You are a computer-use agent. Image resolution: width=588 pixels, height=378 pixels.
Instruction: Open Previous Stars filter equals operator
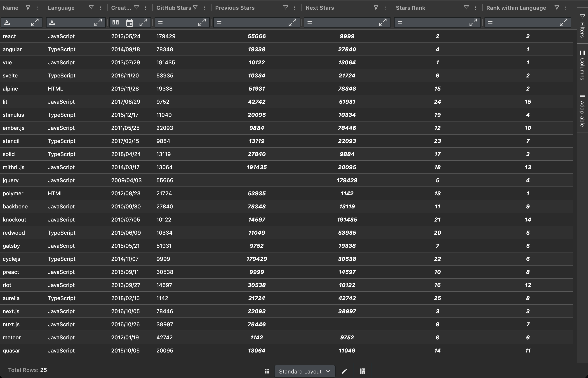point(219,22)
